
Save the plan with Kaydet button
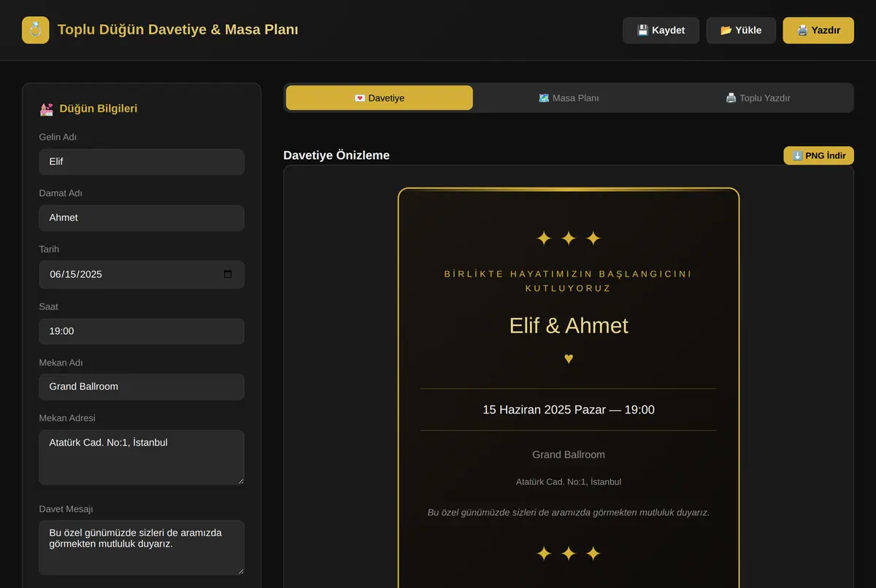click(x=661, y=31)
